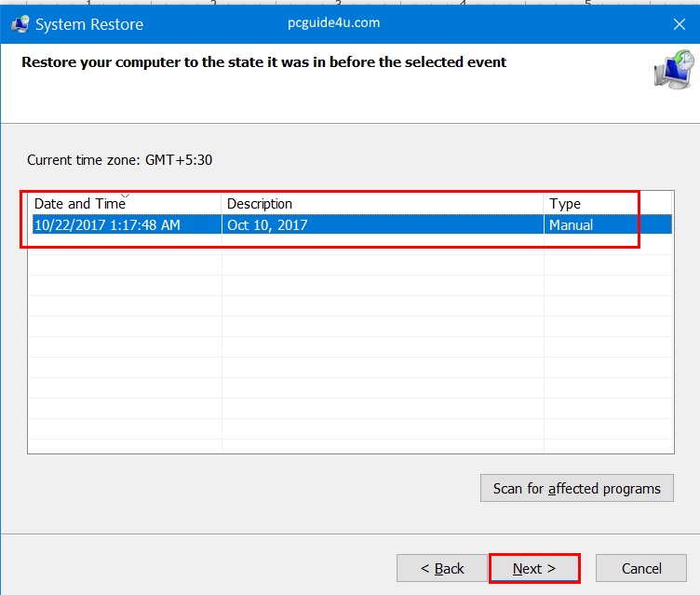Click the System Restore title text
The width and height of the screenshot is (700, 595).
[x=89, y=24]
